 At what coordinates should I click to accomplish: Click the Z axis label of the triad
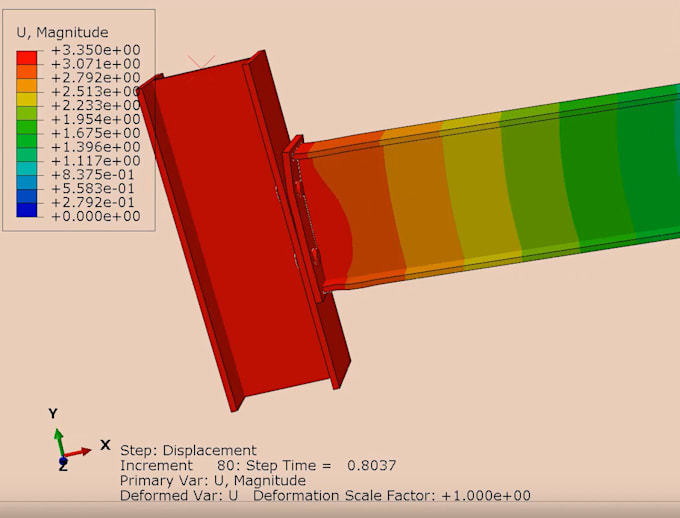(63, 467)
